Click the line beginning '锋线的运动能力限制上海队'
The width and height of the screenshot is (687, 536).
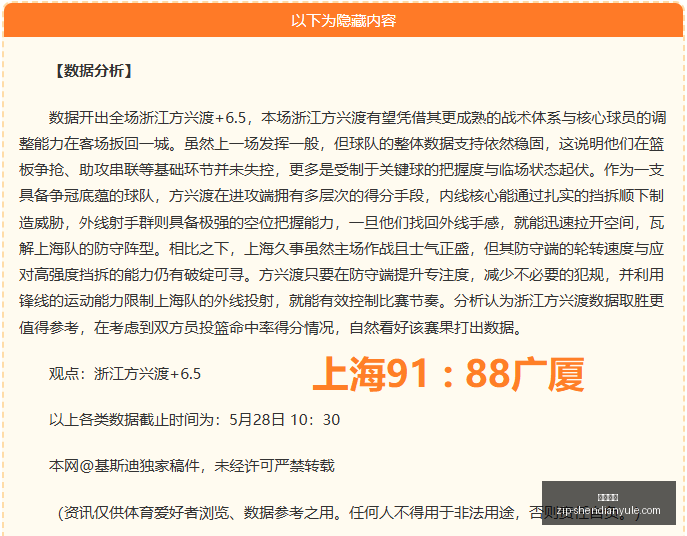[341, 301]
